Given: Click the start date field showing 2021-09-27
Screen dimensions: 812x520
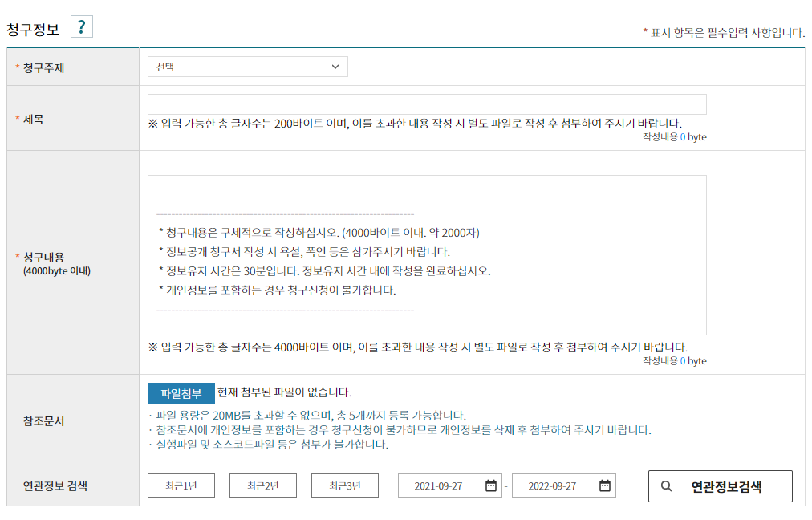Looking at the screenshot, I should (441, 485).
